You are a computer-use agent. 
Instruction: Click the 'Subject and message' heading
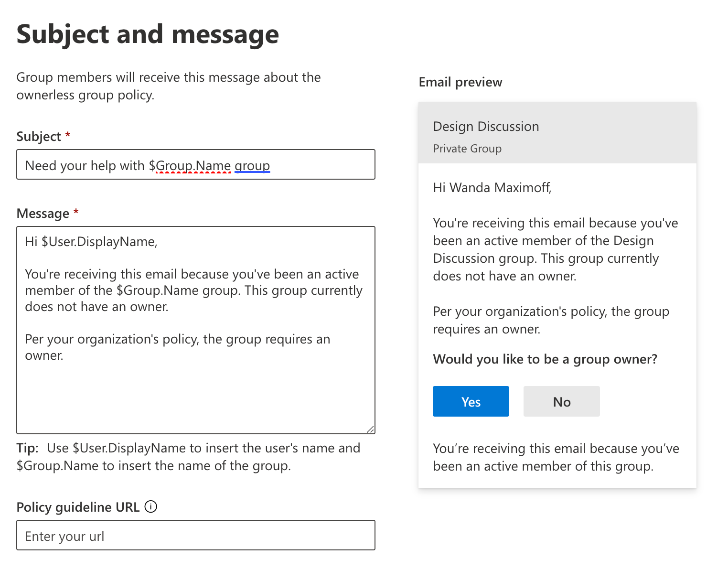coord(148,34)
